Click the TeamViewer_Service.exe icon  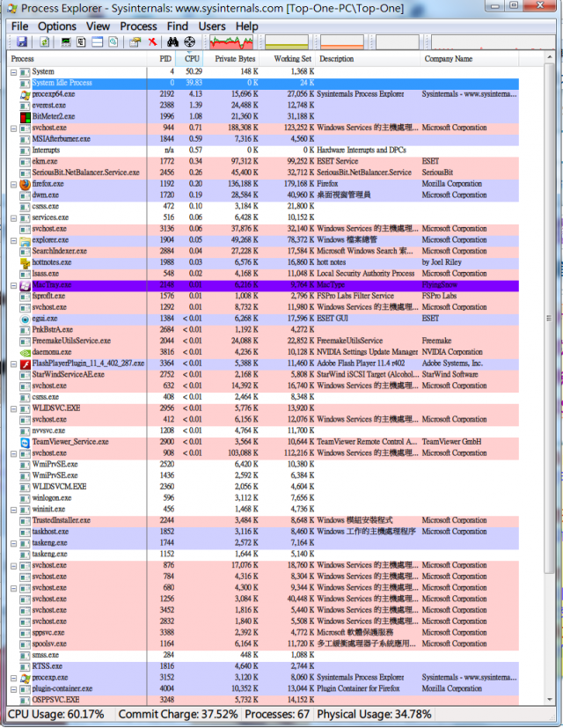25,443
